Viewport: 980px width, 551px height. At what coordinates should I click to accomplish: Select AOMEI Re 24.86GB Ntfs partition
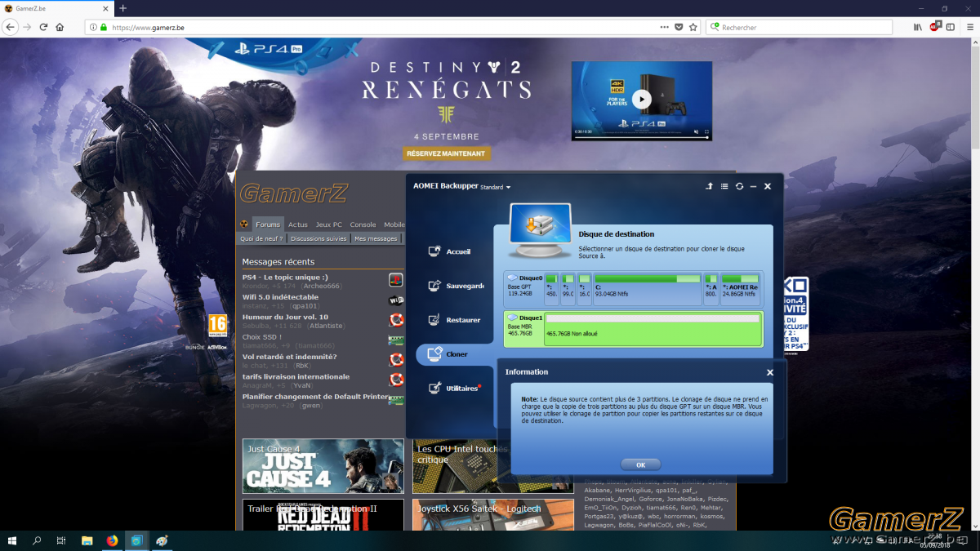click(x=741, y=289)
